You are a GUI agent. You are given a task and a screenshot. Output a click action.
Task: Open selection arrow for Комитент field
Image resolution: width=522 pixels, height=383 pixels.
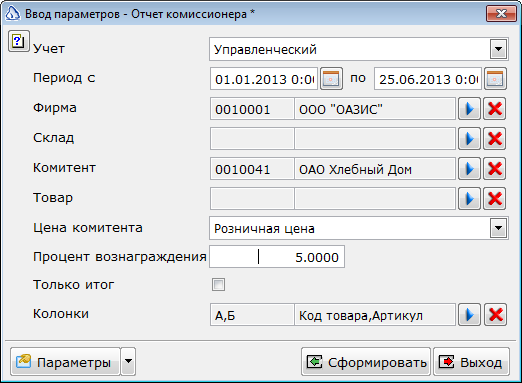[x=469, y=169]
